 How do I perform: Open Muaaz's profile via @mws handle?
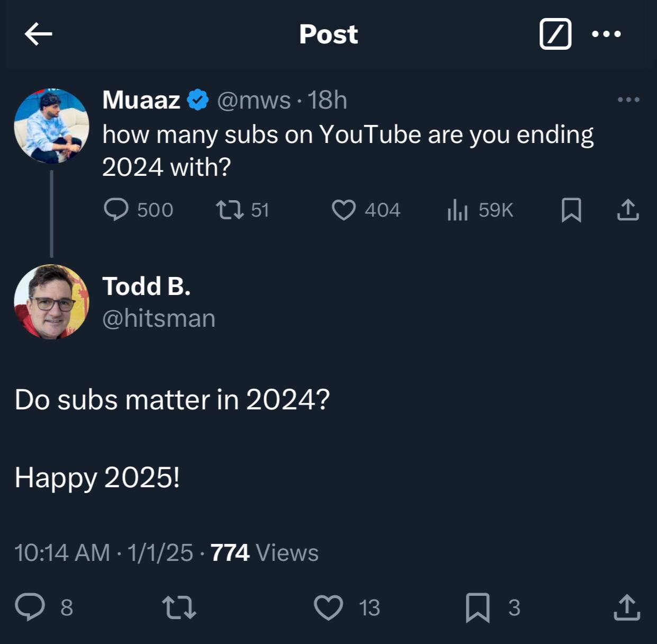[255, 100]
